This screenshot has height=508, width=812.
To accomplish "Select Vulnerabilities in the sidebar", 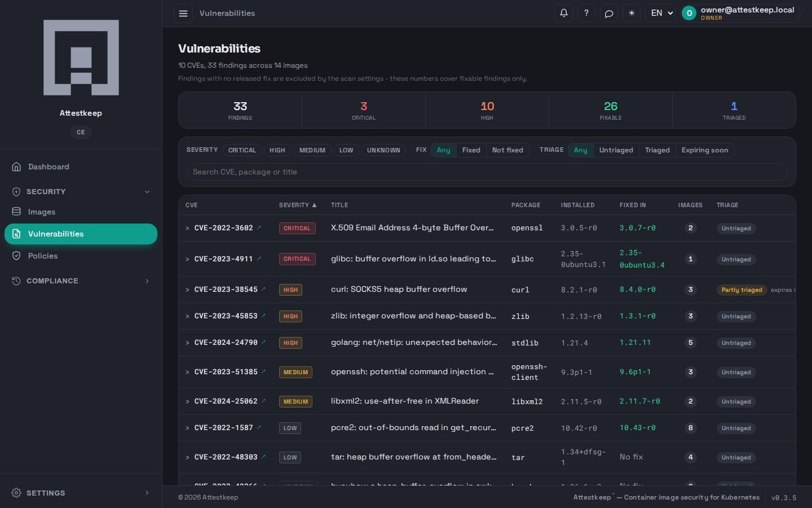I will 81,234.
